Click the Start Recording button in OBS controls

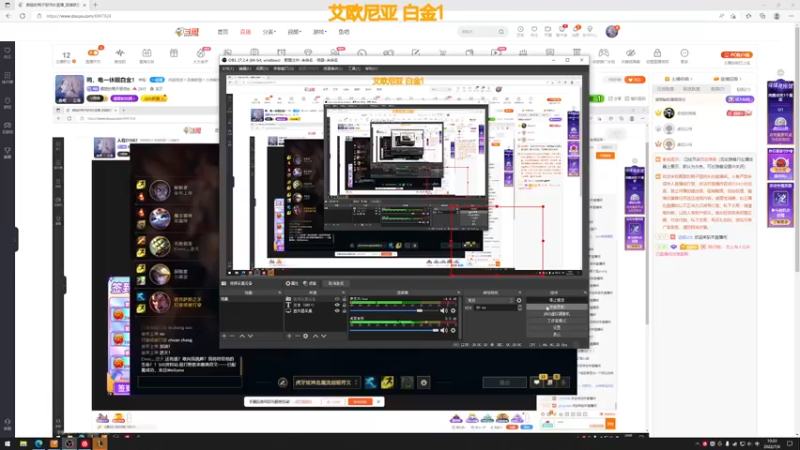tap(556, 307)
